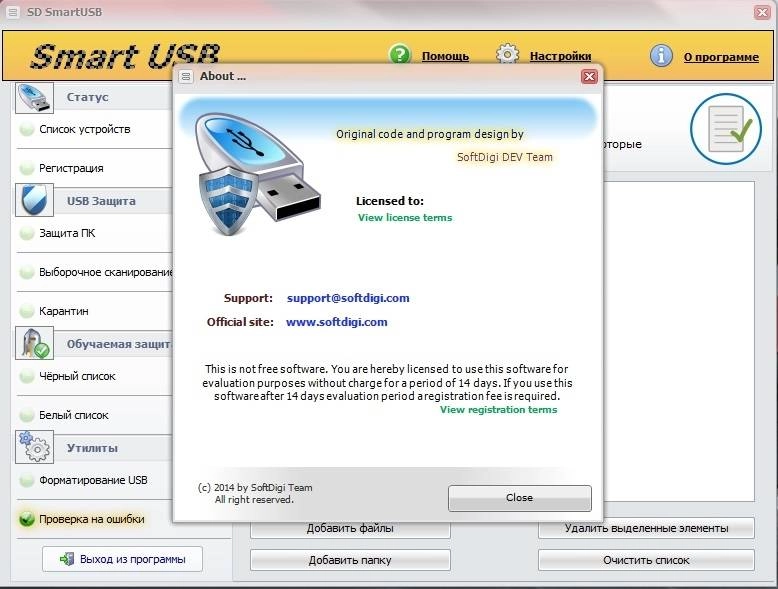This screenshot has width=778, height=589.
Task: Close About dialog with red X
Action: 589,76
